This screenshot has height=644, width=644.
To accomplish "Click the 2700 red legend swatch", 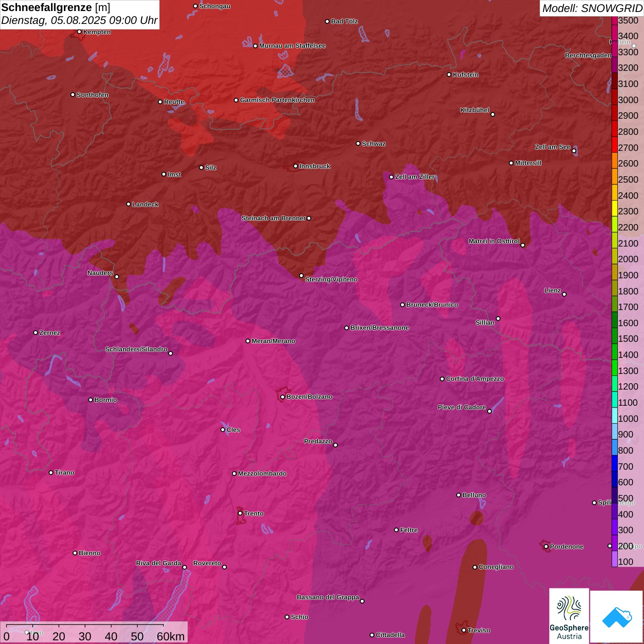I will pos(615,144).
